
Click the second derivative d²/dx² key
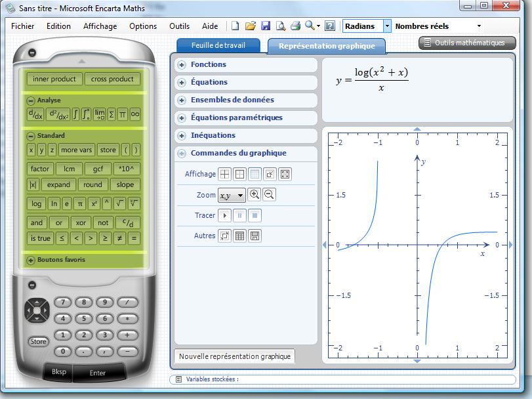point(58,114)
